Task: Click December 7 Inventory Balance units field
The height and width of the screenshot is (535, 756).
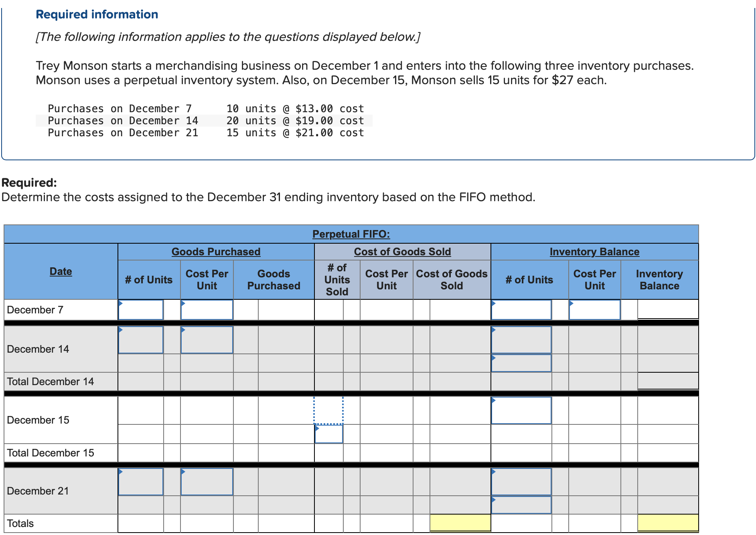Action: [521, 310]
